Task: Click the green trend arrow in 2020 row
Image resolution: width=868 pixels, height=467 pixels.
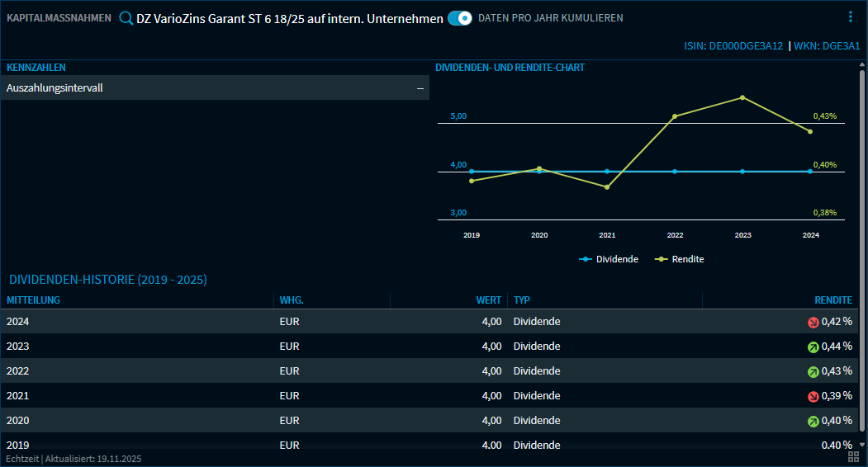Action: 813,422
